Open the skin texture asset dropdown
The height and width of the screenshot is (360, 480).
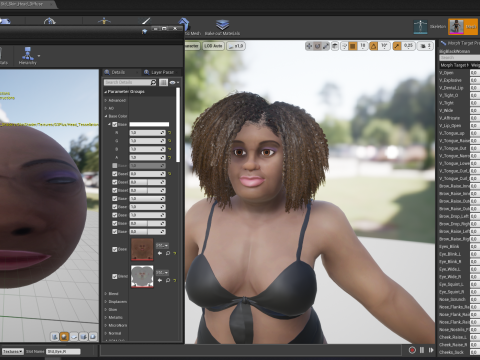[162, 245]
